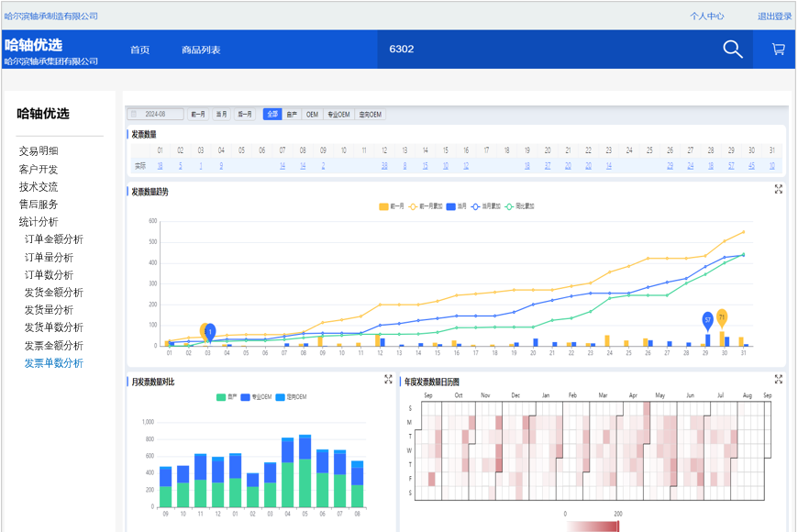Screen dimensions: 798x532
Task: Select the OEM filter tab
Action: (x=312, y=114)
